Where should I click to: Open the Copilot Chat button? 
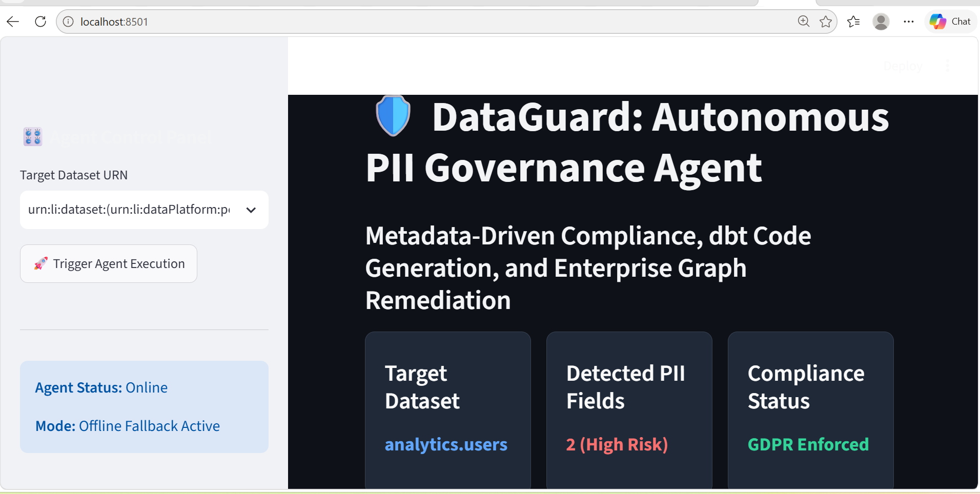(x=951, y=22)
